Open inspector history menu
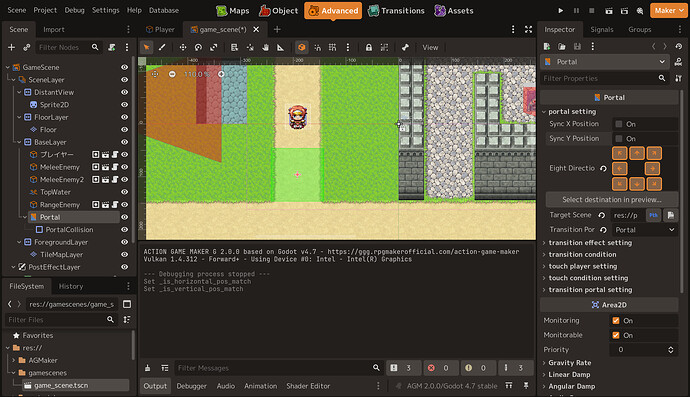Screen dimensions: 690x397 (679, 46)
